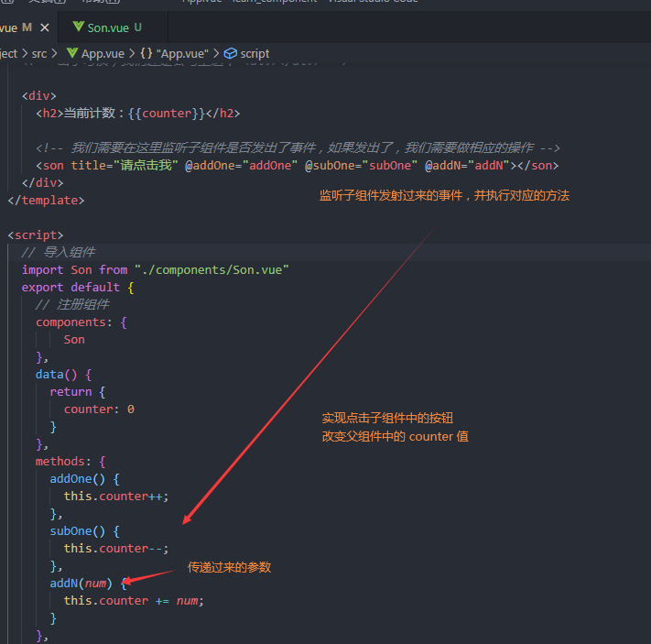Viewport: 651px width, 644px height.
Task: Click the export default line
Action: 78,288
